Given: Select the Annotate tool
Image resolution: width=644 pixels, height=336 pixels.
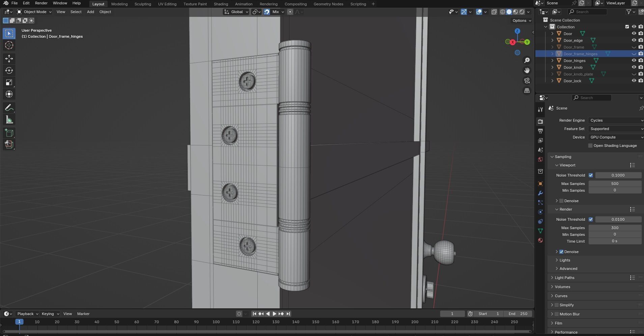Looking at the screenshot, I should [x=9, y=108].
